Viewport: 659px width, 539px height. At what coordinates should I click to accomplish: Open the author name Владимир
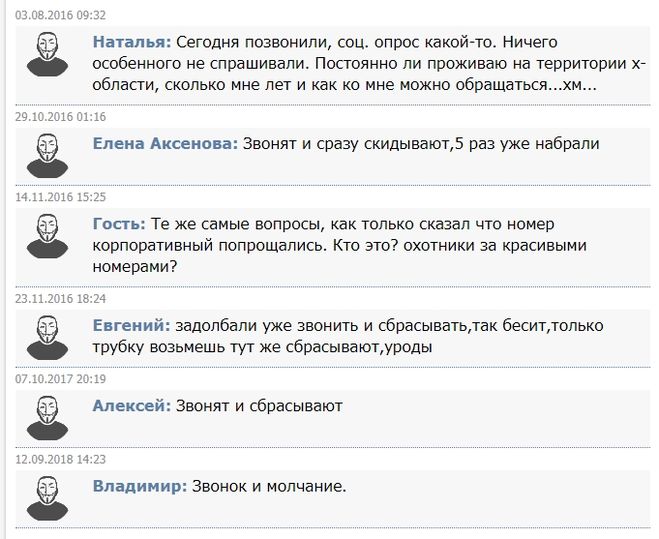pyautogui.click(x=139, y=486)
